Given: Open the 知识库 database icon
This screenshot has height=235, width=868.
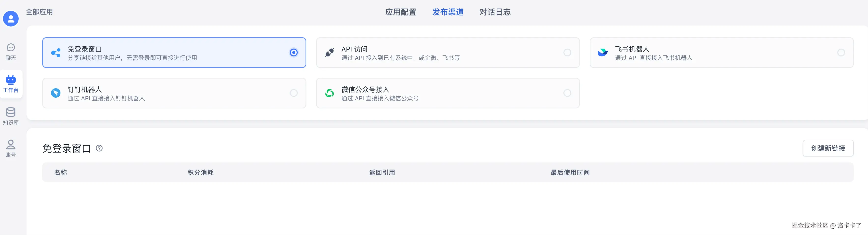Looking at the screenshot, I should coord(11,112).
